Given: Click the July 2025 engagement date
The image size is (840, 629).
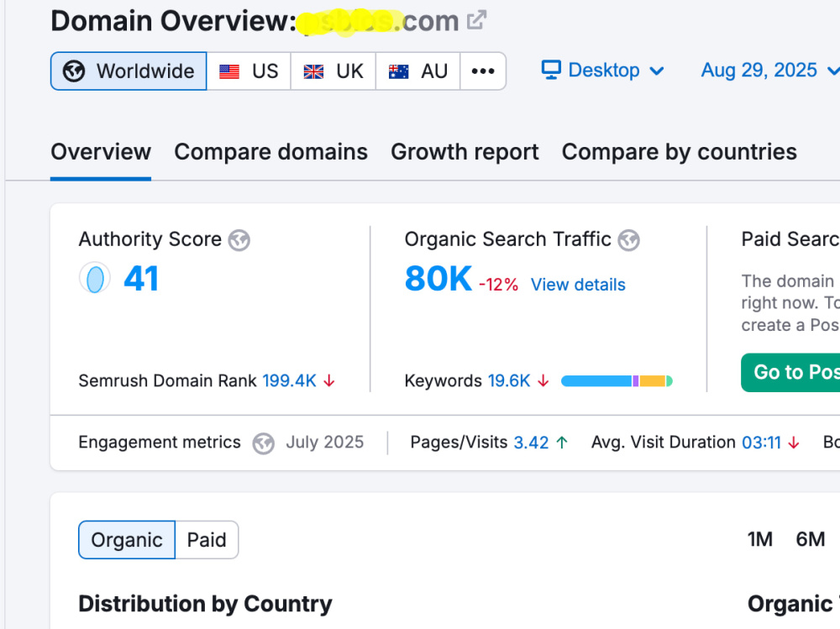Looking at the screenshot, I should point(324,442).
